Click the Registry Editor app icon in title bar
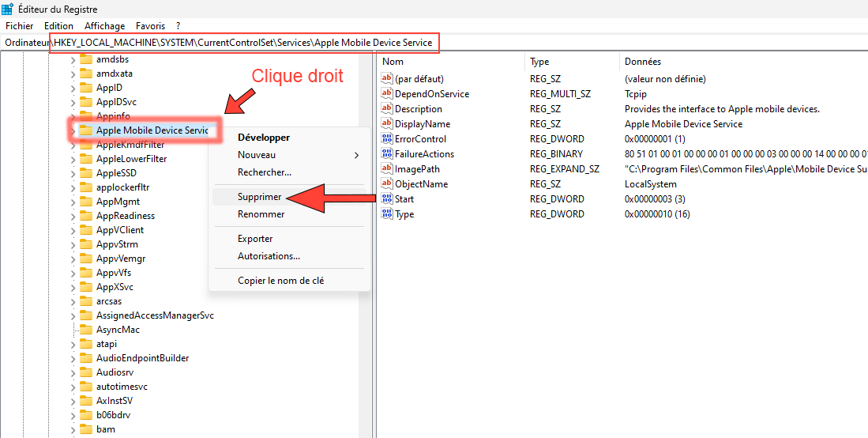The height and width of the screenshot is (438, 868). pos(7,9)
